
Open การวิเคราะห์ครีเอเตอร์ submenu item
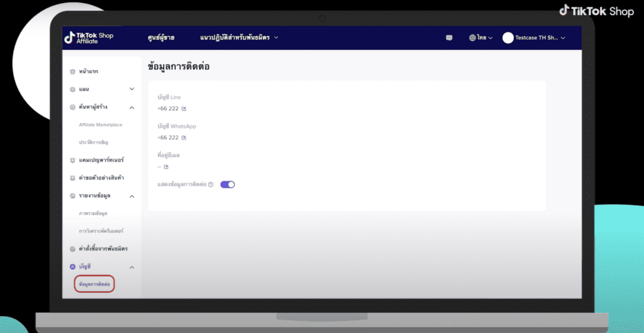click(x=101, y=231)
